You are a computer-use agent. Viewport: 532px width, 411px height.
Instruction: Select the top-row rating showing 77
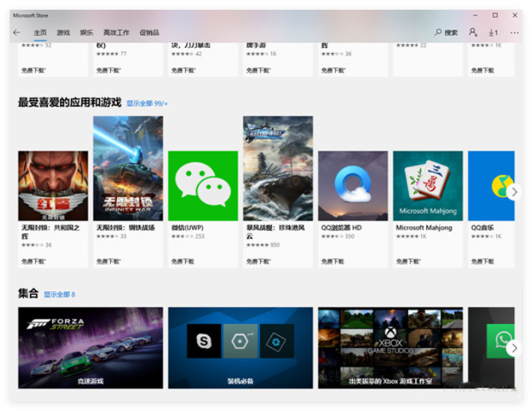click(x=112, y=54)
